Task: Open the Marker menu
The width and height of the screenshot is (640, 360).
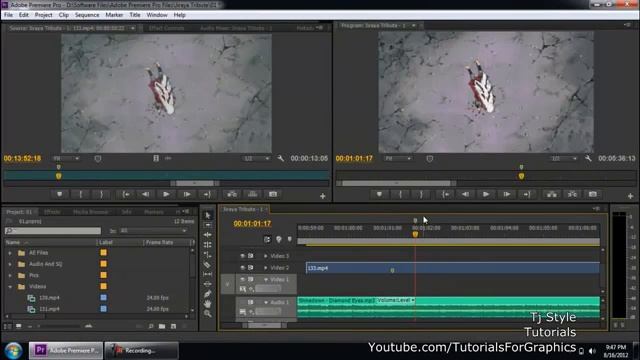Action: click(114, 15)
